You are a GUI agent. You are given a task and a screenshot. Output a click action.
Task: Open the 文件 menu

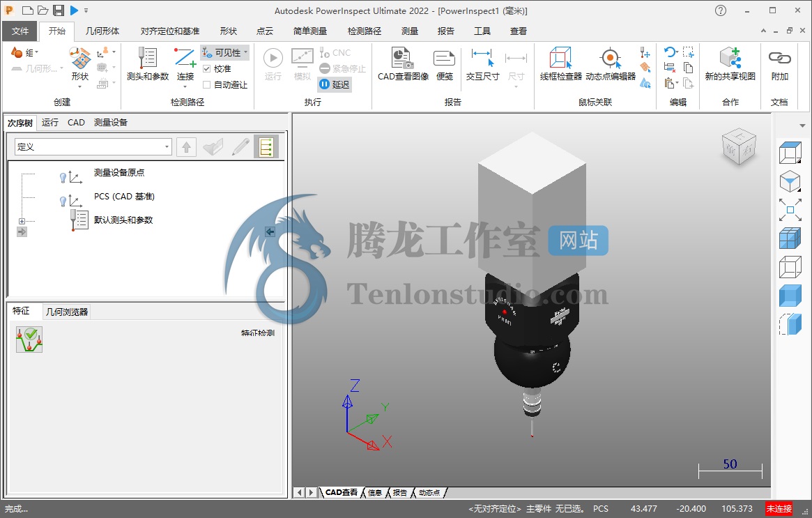(x=20, y=31)
